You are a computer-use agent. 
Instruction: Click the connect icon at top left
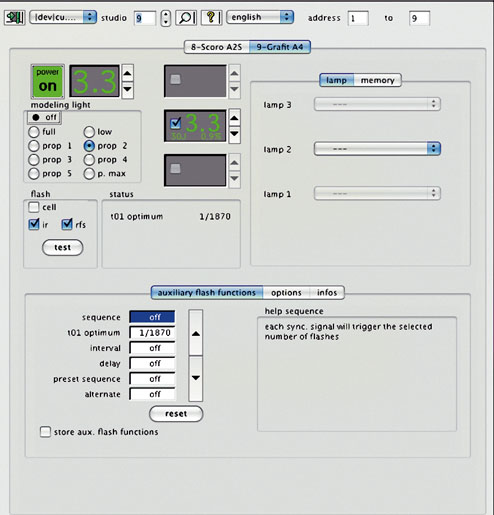[x=14, y=17]
